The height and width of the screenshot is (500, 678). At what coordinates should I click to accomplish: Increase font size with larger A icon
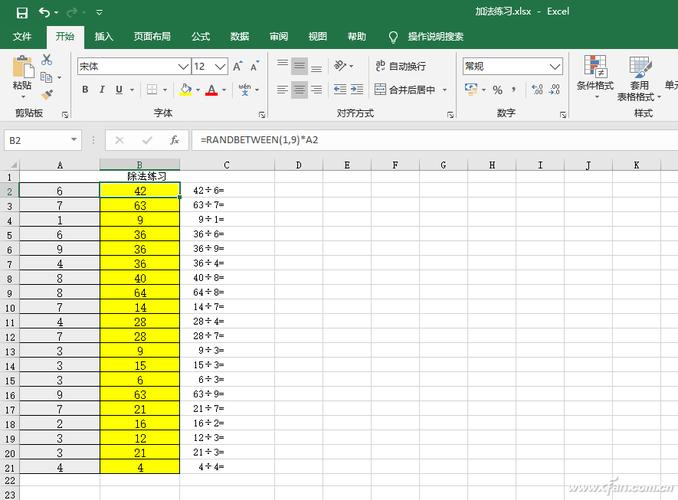coord(237,67)
